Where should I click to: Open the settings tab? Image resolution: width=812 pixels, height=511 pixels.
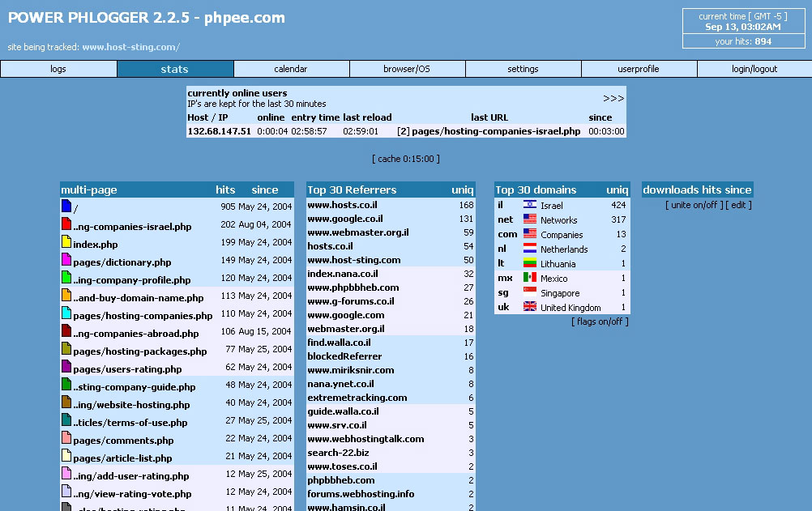pos(523,69)
